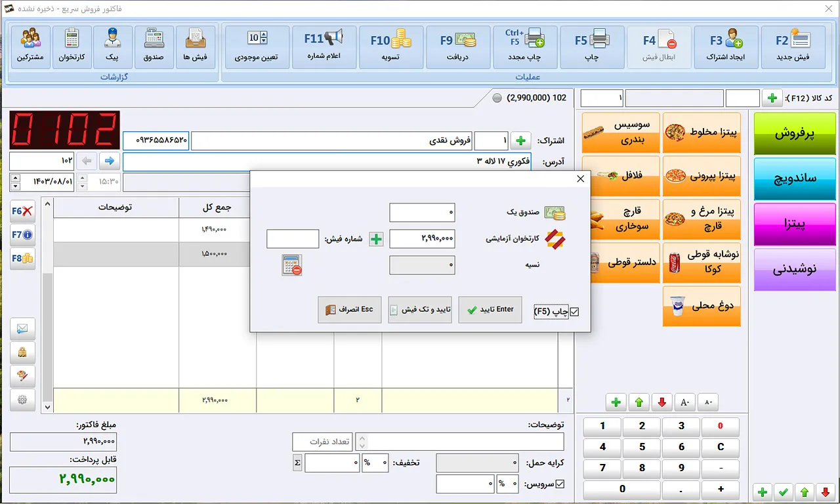840x504 pixels.
Task: Click the scroll down arrow of the invoice list
Action: (47, 407)
